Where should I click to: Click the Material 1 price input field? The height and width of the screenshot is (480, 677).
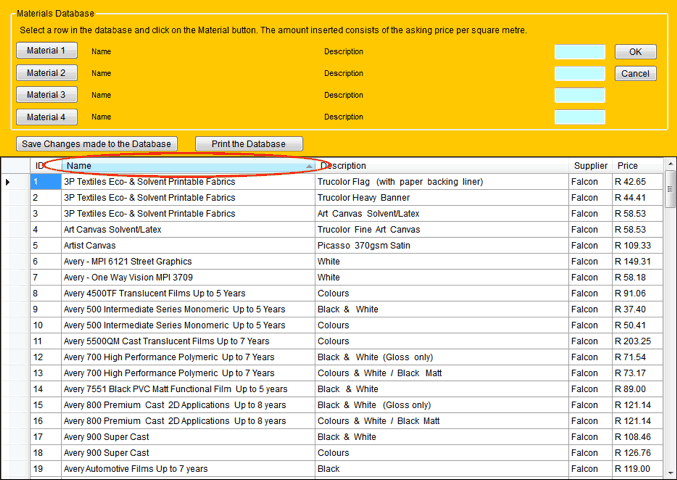[580, 52]
